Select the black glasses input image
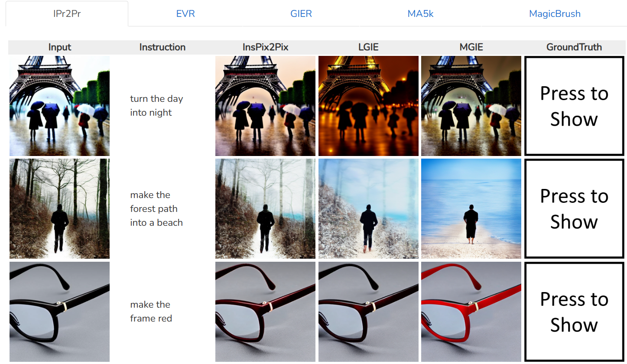Image resolution: width=627 pixels, height=364 pixels. click(x=59, y=312)
